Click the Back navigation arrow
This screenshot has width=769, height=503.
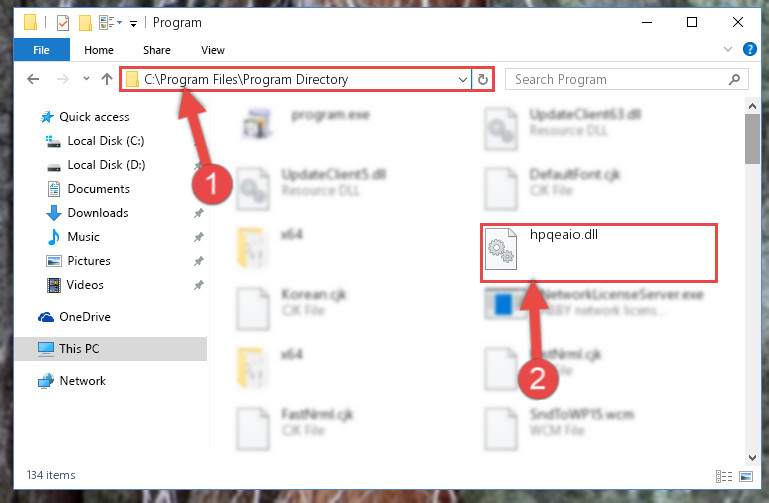click(33, 79)
